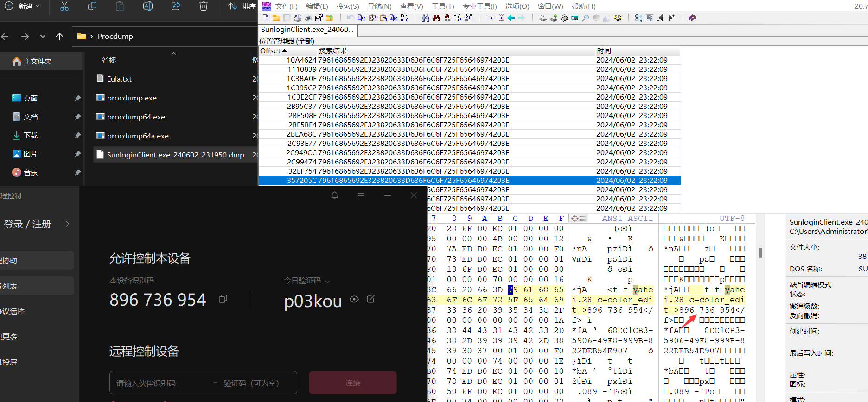The image size is (868, 402).
Task: Select SunloginClient.exe_240602_231950.dmp file
Action: tap(175, 155)
